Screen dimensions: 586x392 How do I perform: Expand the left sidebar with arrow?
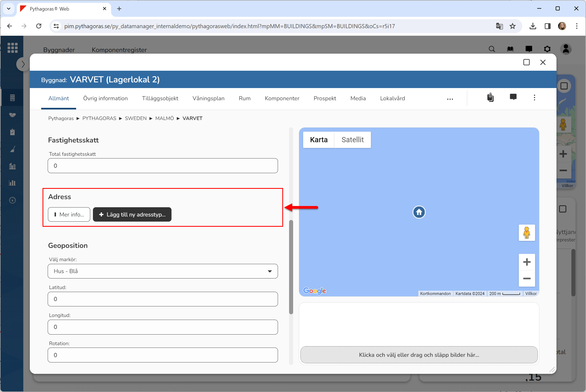click(23, 64)
